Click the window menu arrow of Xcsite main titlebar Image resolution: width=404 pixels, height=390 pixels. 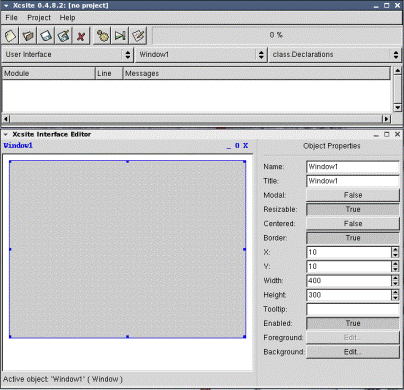tap(6, 6)
